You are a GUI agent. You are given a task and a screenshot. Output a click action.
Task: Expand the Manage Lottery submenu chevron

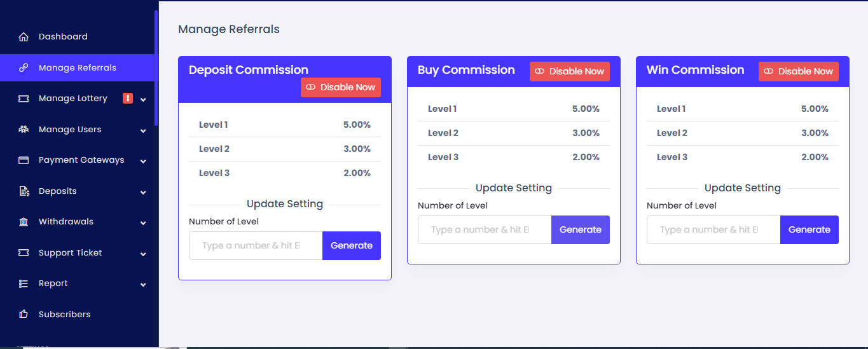click(x=143, y=99)
